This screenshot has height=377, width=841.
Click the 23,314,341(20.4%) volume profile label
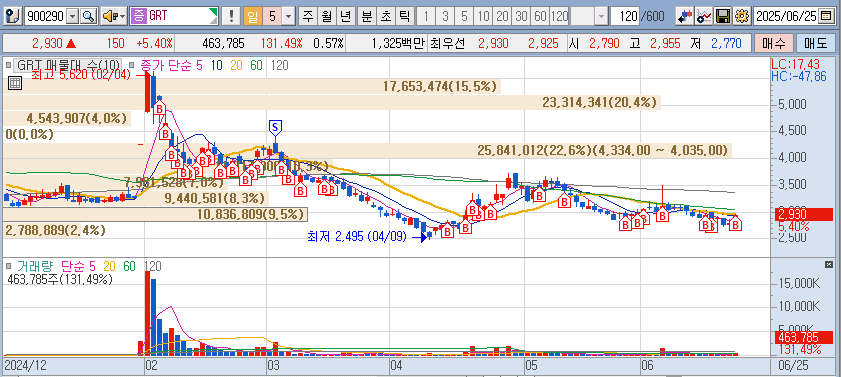[x=599, y=102]
